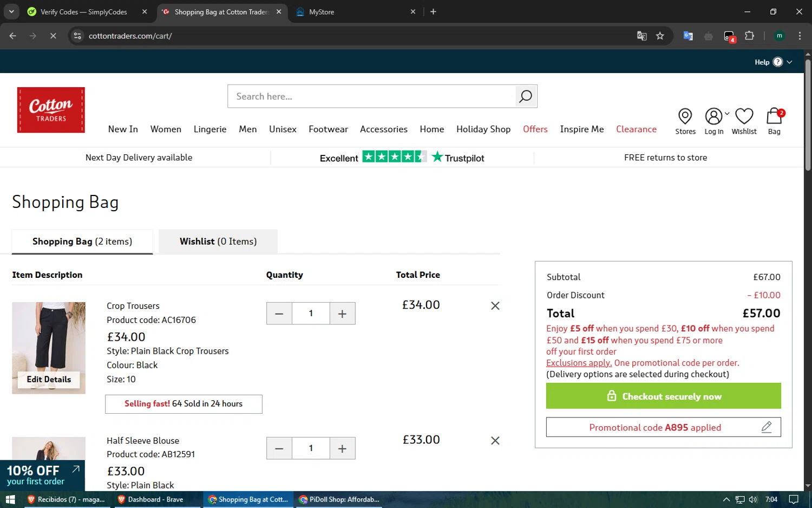Viewport: 812px width, 508px height.
Task: Click the address bar URL cottontraders.com/cart/
Action: coord(130,36)
